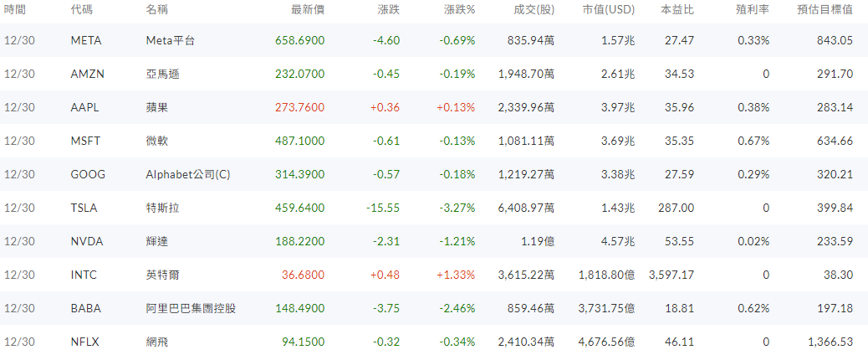Click META latest price 658.6900
Viewport: 868px width, 355px height.
pyautogui.click(x=300, y=40)
